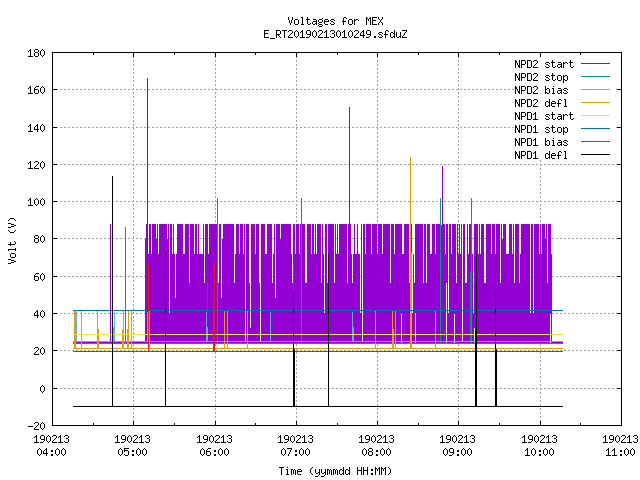Click the red NPD1 bias legend line
Screen dimensions: 640x480
click(595, 142)
